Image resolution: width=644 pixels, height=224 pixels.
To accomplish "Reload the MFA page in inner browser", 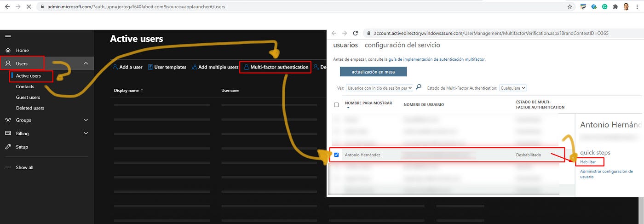I will (355, 33).
